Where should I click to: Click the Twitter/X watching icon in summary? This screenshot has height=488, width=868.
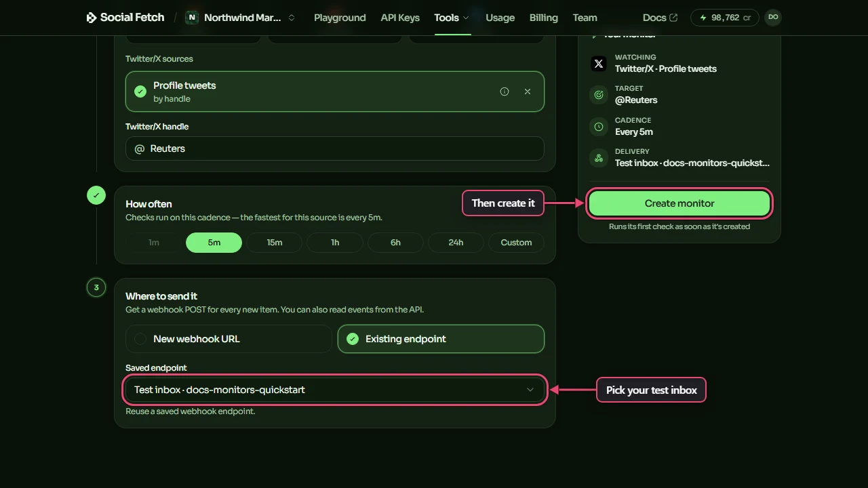[x=598, y=64]
